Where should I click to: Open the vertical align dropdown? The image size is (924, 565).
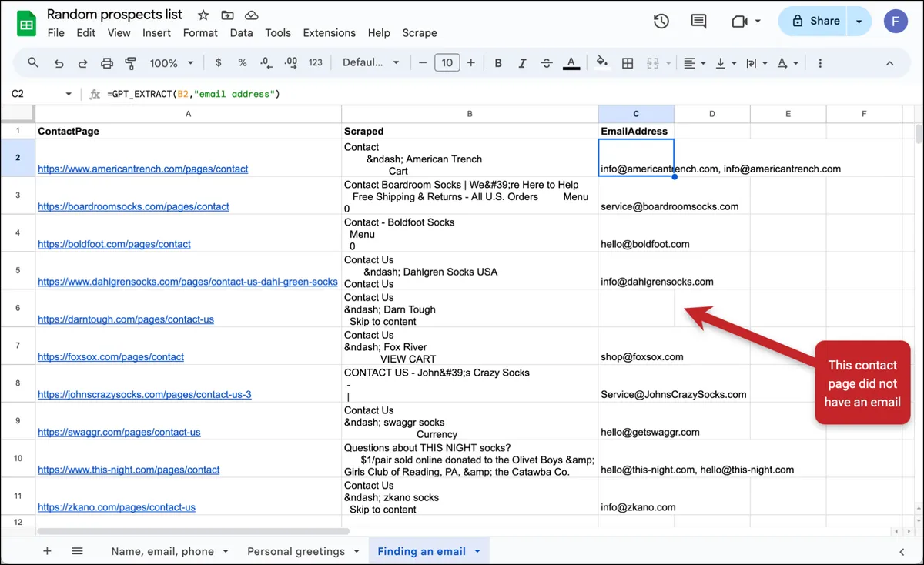pos(726,63)
